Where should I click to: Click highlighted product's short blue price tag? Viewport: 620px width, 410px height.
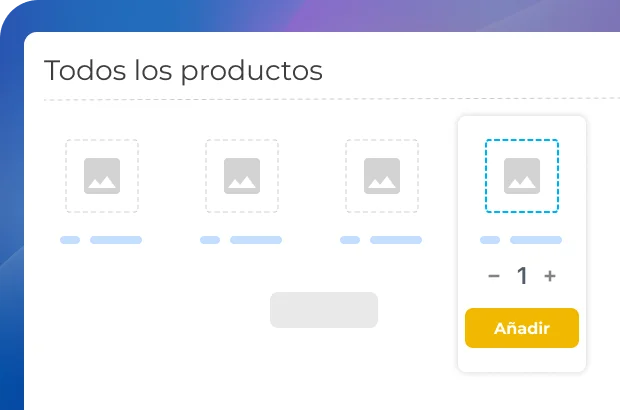tap(490, 240)
